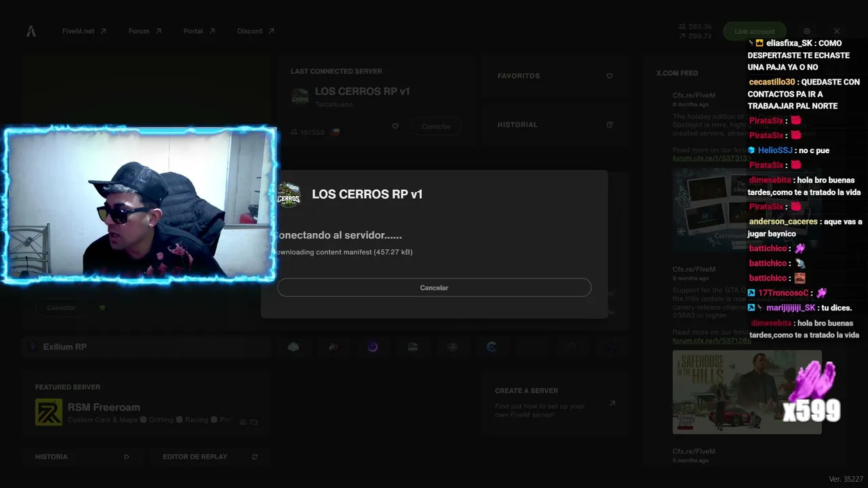Click the Conectar button below the webcam

61,308
